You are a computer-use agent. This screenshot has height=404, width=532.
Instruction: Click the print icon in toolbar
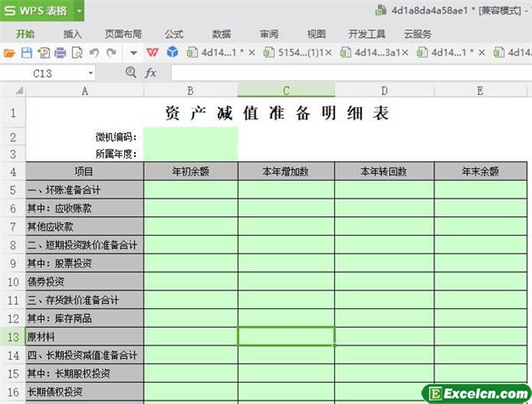(59, 53)
